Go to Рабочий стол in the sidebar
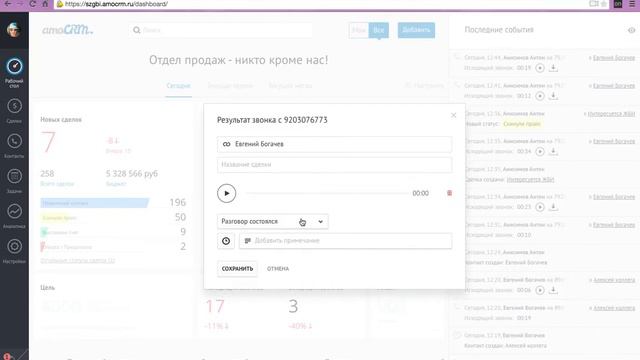The height and width of the screenshot is (360, 640). (14, 72)
